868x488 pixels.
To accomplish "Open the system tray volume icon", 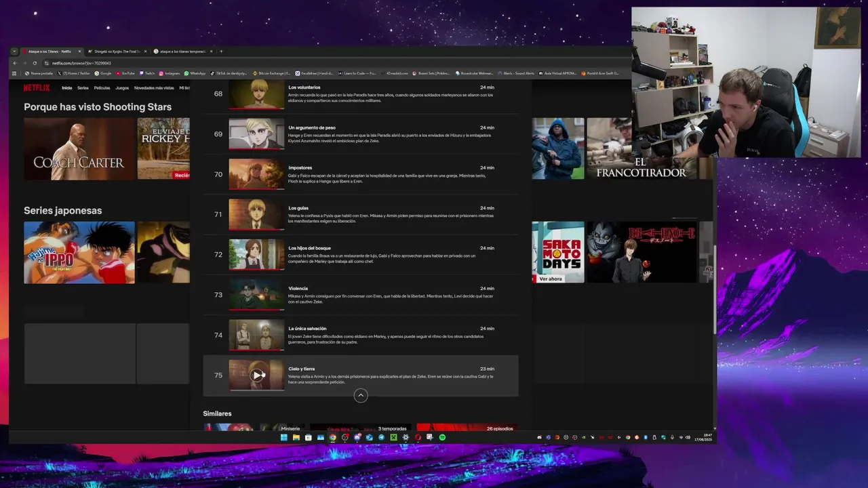I will tap(688, 437).
